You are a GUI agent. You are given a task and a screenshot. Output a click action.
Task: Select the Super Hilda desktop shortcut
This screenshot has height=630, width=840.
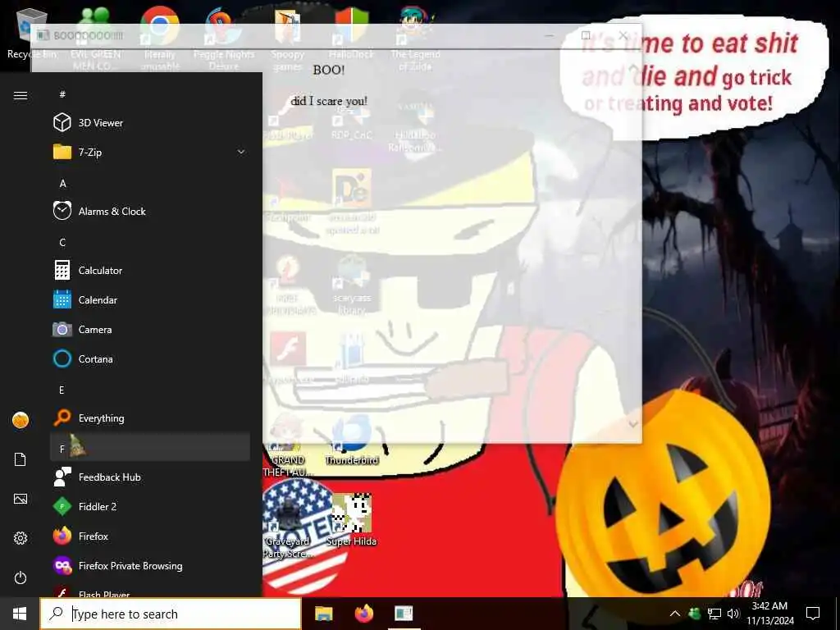tap(351, 521)
